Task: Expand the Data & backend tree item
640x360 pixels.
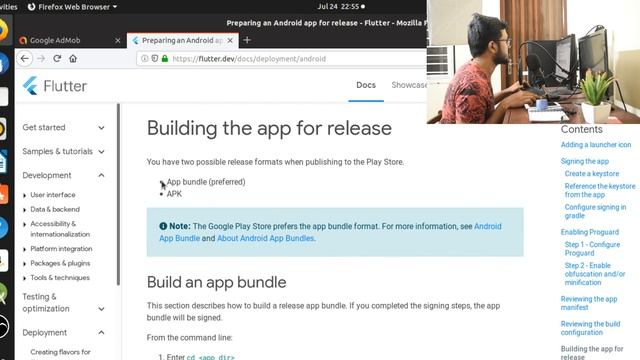Action: tap(51, 209)
